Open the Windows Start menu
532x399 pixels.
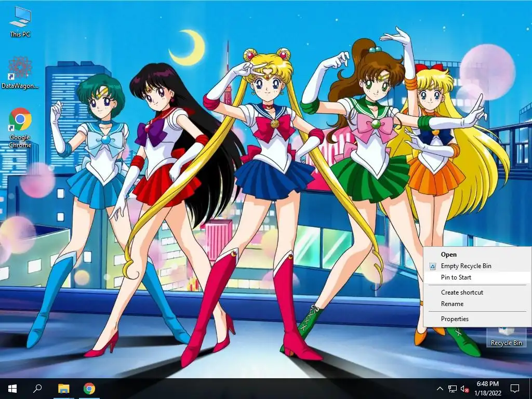click(x=12, y=389)
